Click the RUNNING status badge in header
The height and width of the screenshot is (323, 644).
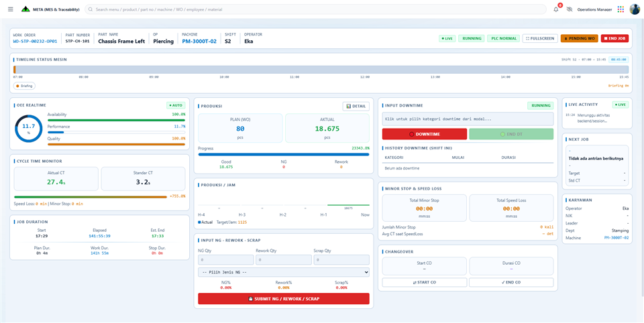coord(472,38)
